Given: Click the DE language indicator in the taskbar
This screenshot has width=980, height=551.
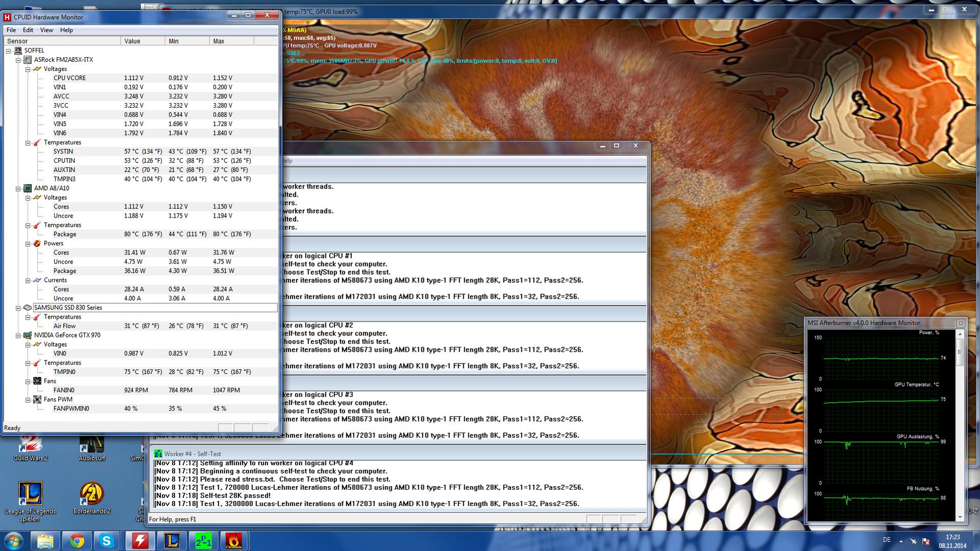Looking at the screenshot, I should pyautogui.click(x=887, y=540).
